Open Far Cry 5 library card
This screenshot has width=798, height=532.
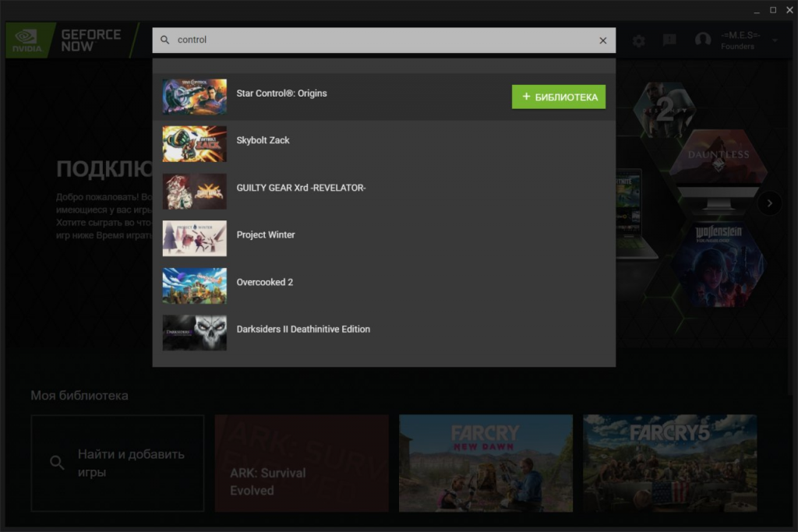(669, 463)
